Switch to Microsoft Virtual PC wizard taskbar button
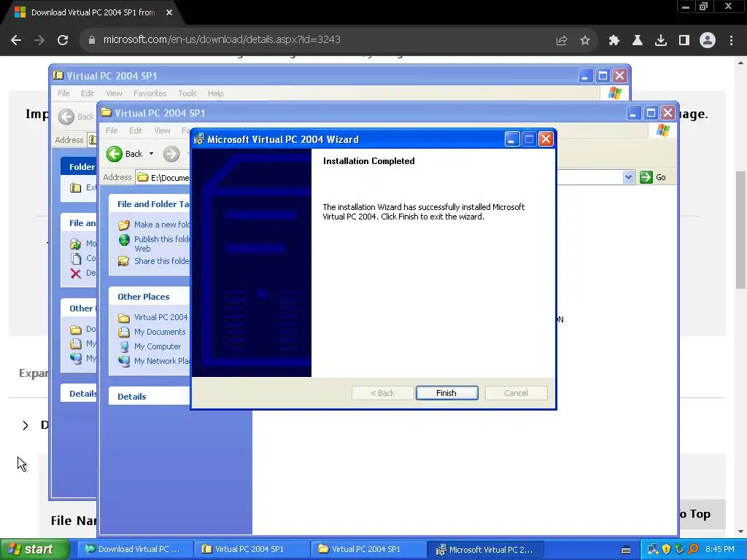Viewport: 747px width, 560px height. (485, 549)
